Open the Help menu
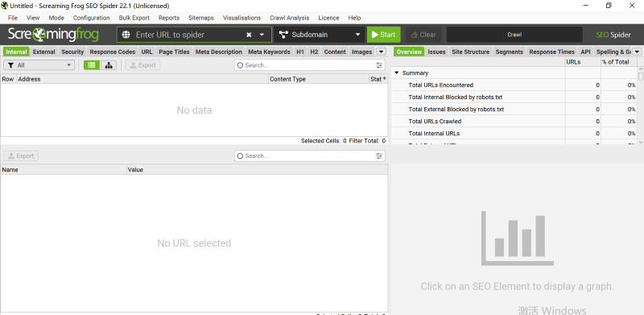Image resolution: width=644 pixels, height=315 pixels. (x=354, y=18)
